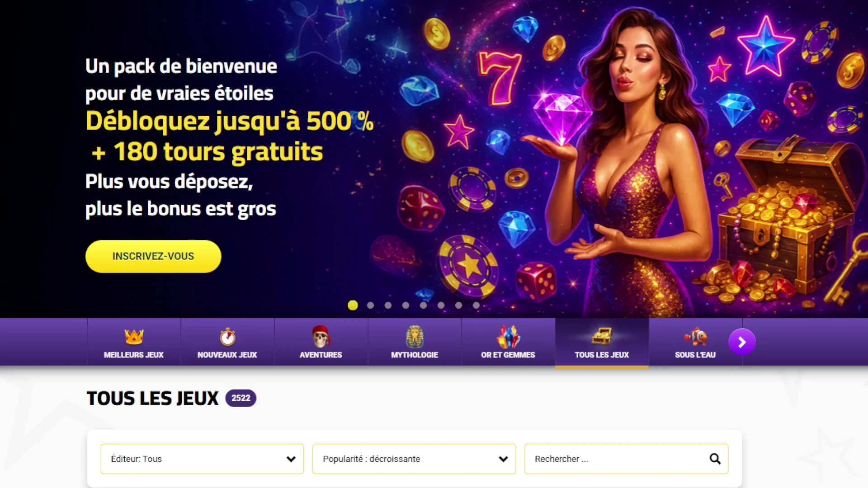Jump to the last banner slide dot
This screenshot has width=868, height=488.
click(476, 305)
